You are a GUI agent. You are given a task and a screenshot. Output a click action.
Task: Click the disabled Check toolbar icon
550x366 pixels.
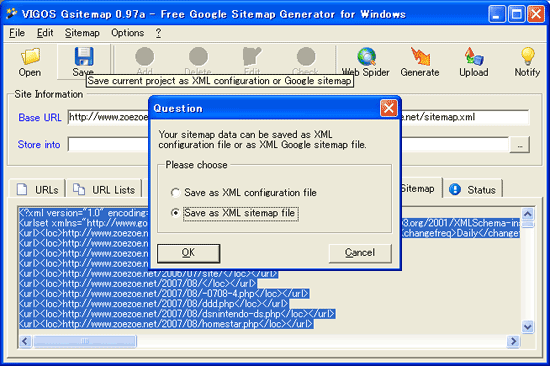tap(306, 56)
